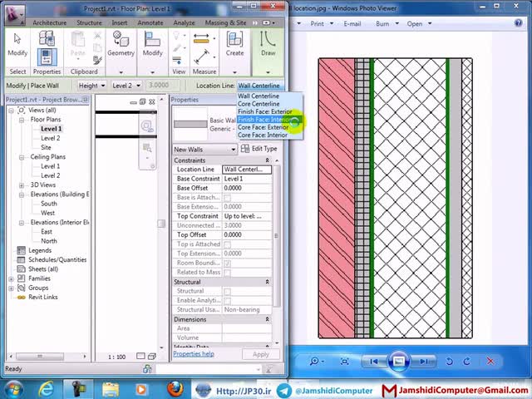Toggle Enable Analytical checkbox
The height and width of the screenshot is (399, 532).
pos(227,301)
